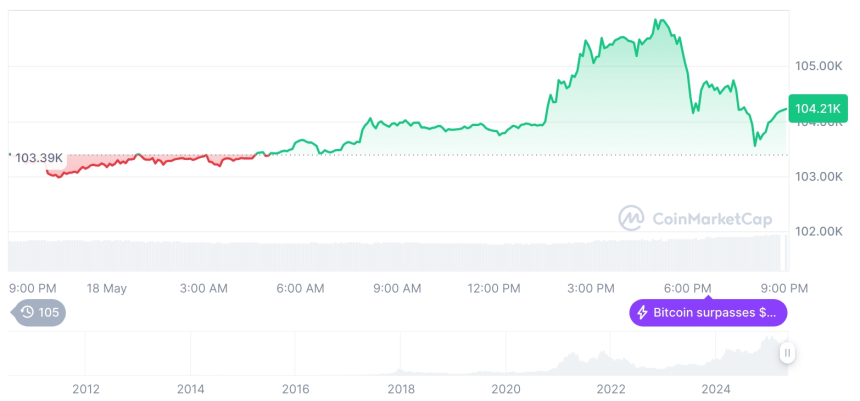Screen dimensions: 860x401
Task: Open the "Bitcoin surpasses $..." news event
Action: click(x=708, y=313)
